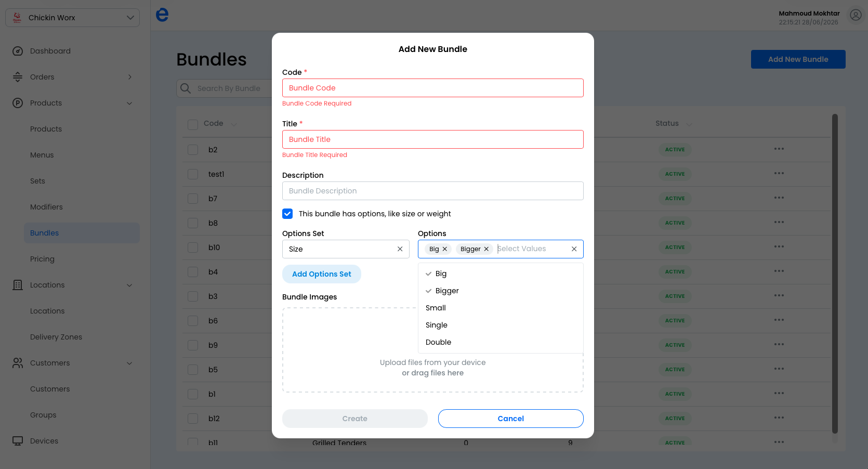Click the Bundle Code input field
Viewport: 868px width, 469px height.
point(433,88)
